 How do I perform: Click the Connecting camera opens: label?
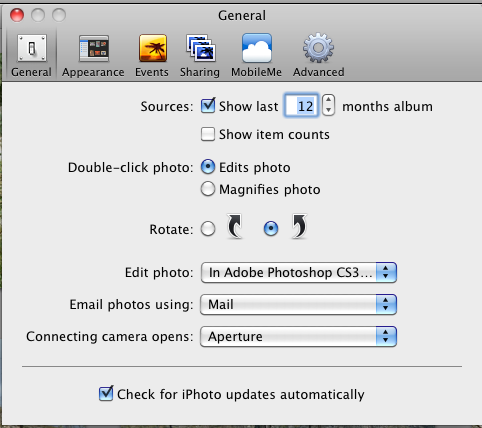(x=110, y=337)
